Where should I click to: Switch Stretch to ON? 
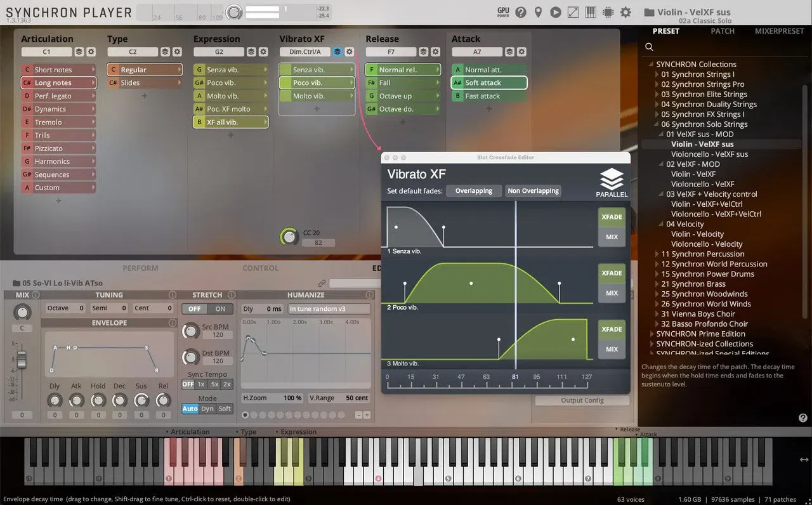(x=220, y=309)
